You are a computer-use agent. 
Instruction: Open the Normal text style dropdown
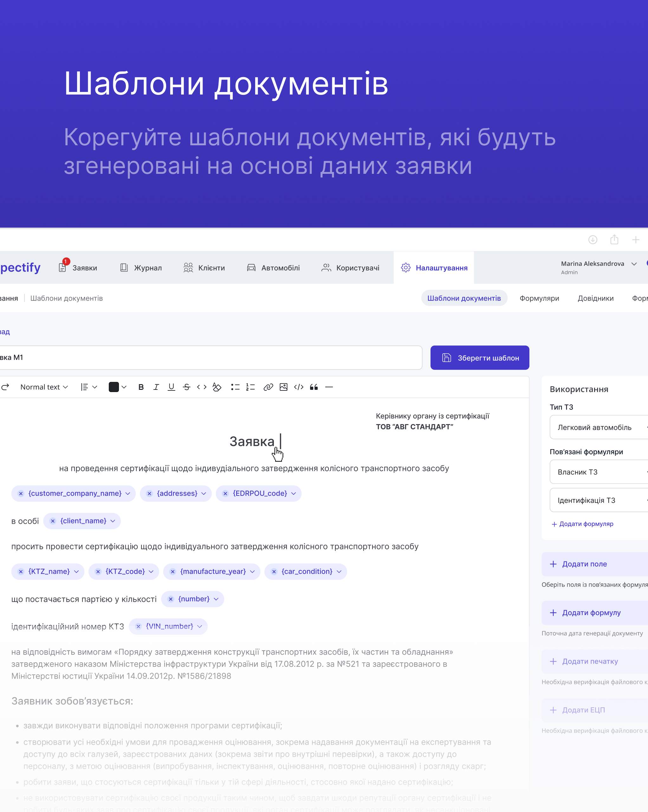44,387
